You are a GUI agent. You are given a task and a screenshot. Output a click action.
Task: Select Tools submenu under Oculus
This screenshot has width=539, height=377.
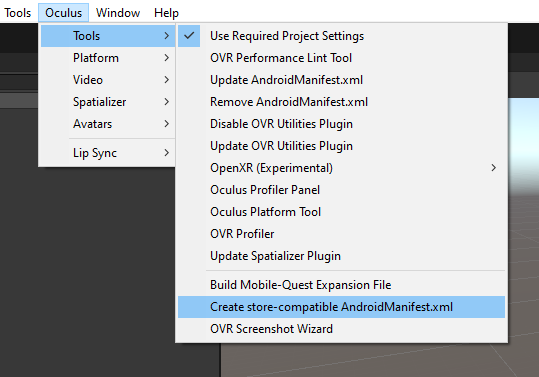[108, 36]
